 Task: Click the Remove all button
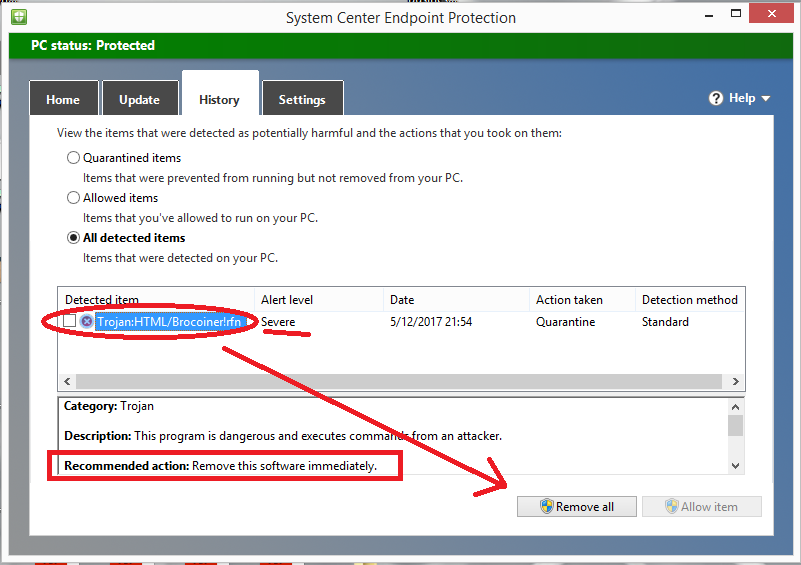coord(577,506)
